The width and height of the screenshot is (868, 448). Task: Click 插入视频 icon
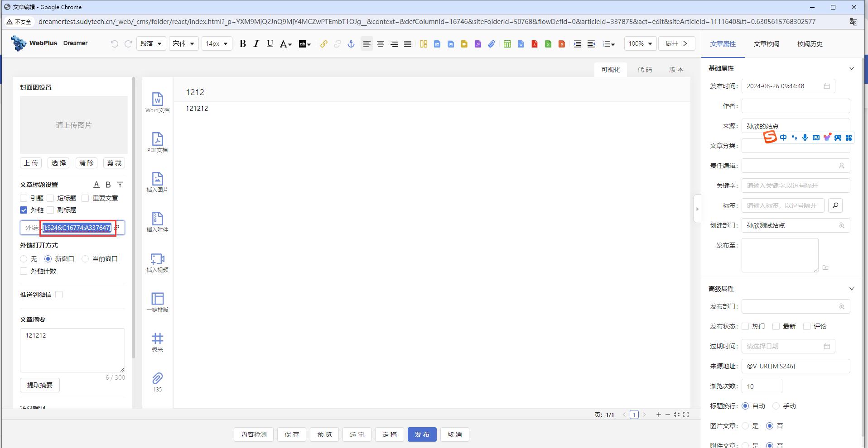point(157,262)
